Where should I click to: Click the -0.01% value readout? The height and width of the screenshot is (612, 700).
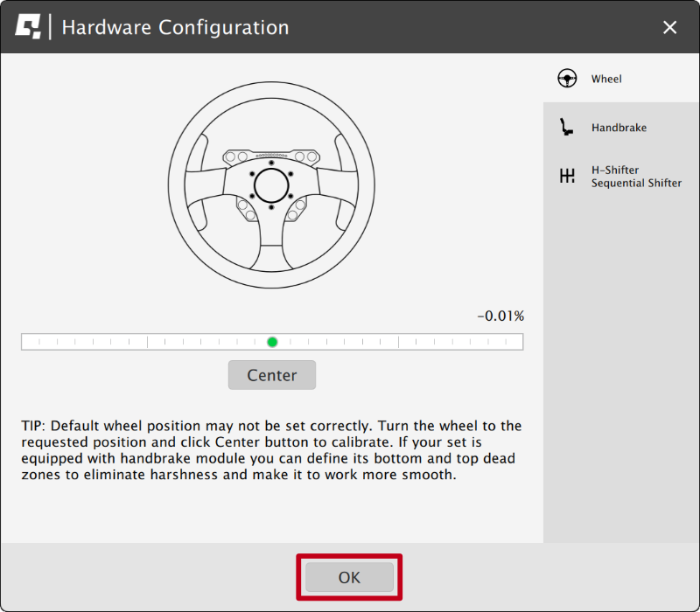(x=500, y=316)
